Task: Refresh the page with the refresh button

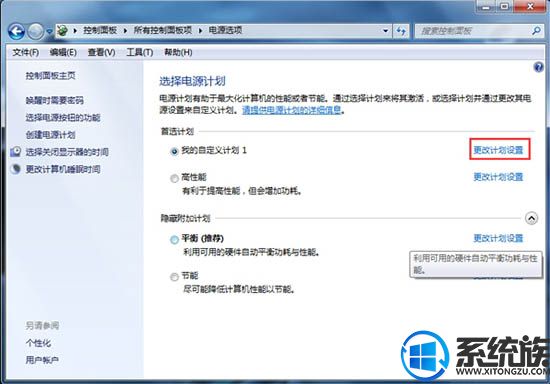Action: 401,31
